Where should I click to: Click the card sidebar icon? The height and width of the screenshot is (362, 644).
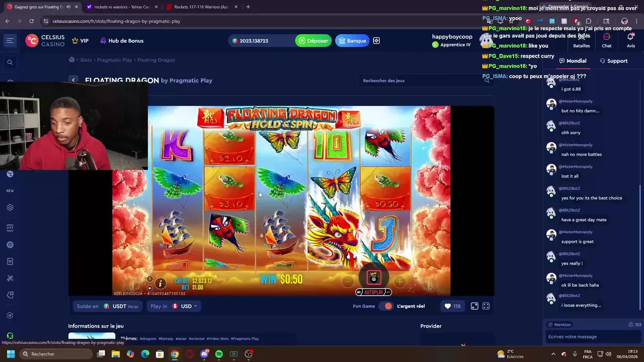click(x=10, y=261)
